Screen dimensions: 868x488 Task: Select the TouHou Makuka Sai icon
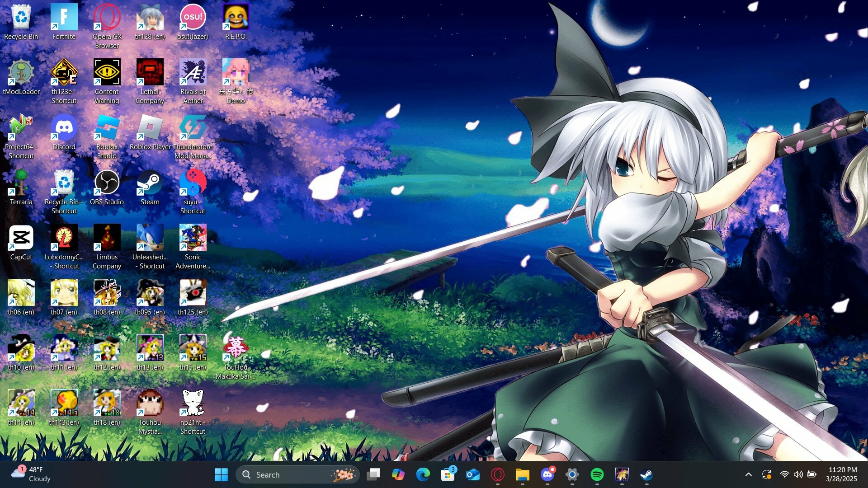click(x=236, y=357)
